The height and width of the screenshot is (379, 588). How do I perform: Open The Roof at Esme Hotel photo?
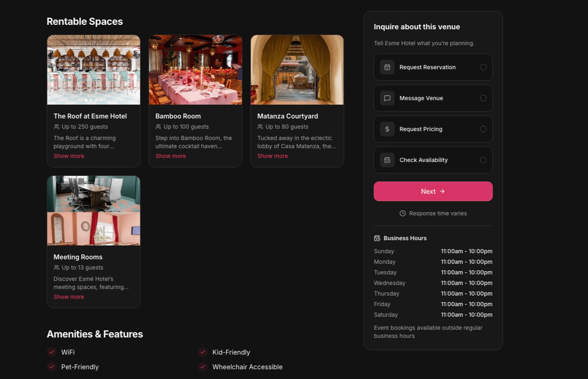click(x=94, y=70)
